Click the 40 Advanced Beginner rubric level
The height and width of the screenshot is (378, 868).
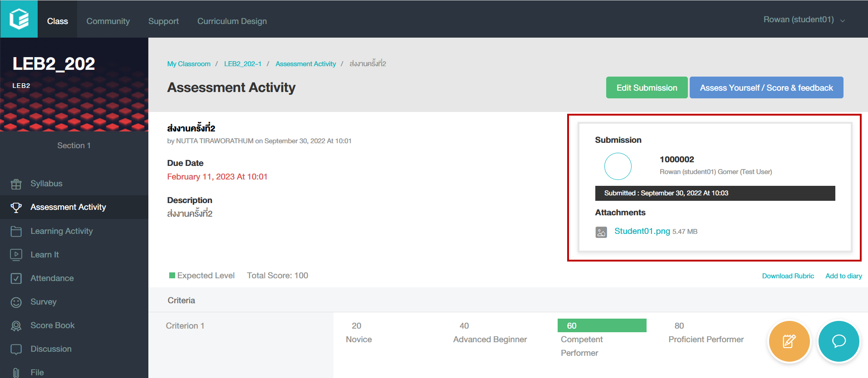point(490,333)
